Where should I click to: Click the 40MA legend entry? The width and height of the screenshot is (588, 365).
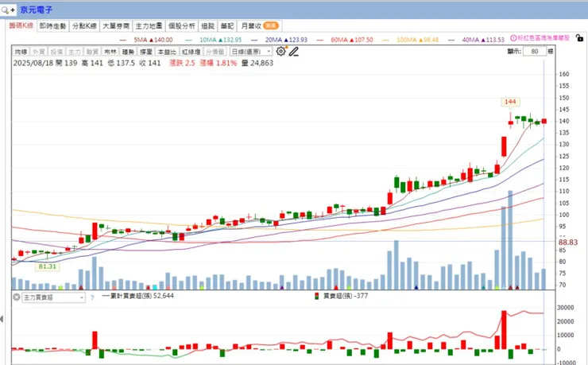(x=476, y=40)
